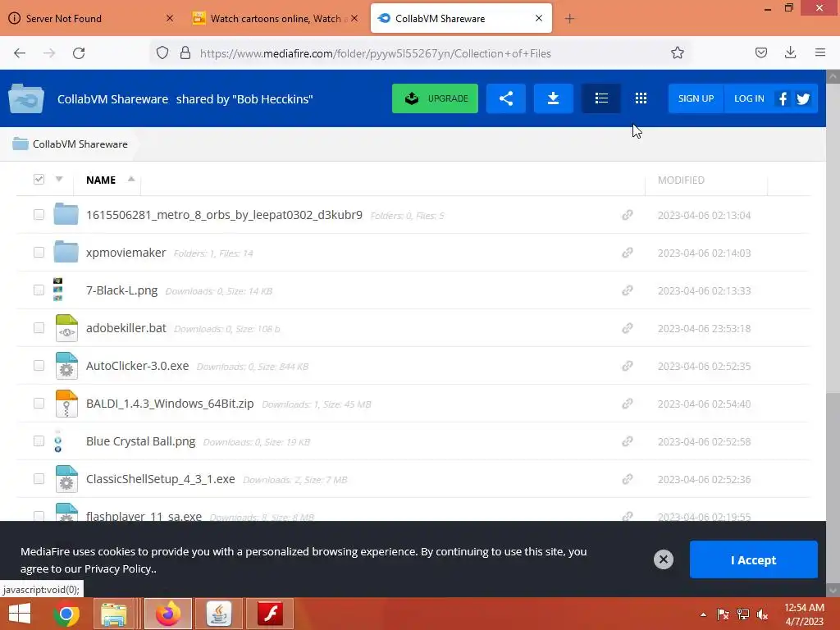Open adobekiller.bat file link
This screenshot has width=840, height=630.
[126, 328]
